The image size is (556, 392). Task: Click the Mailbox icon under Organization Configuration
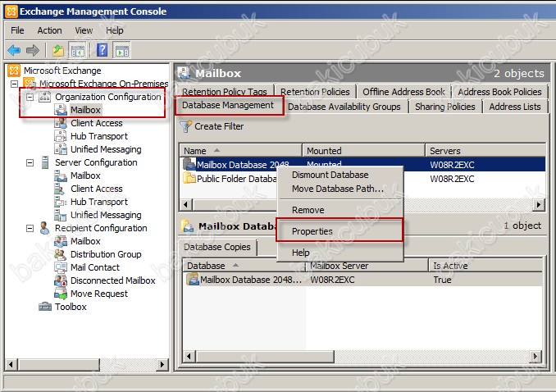tap(61, 110)
